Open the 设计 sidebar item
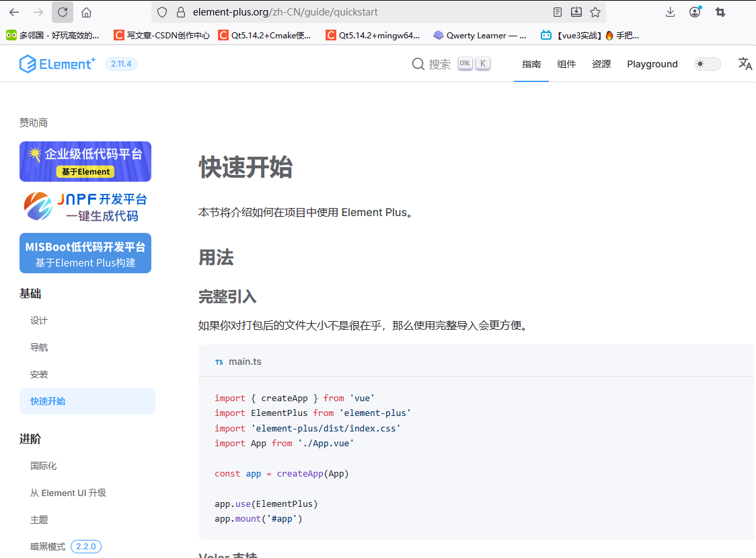756x558 pixels. 38,320
